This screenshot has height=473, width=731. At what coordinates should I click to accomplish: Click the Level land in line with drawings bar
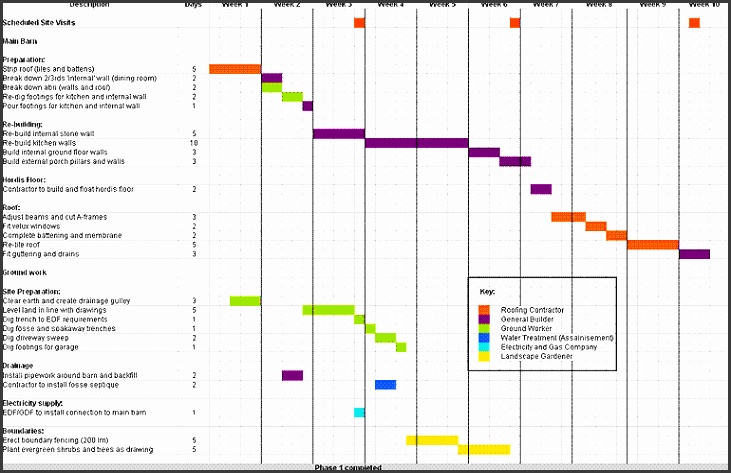pyautogui.click(x=329, y=310)
